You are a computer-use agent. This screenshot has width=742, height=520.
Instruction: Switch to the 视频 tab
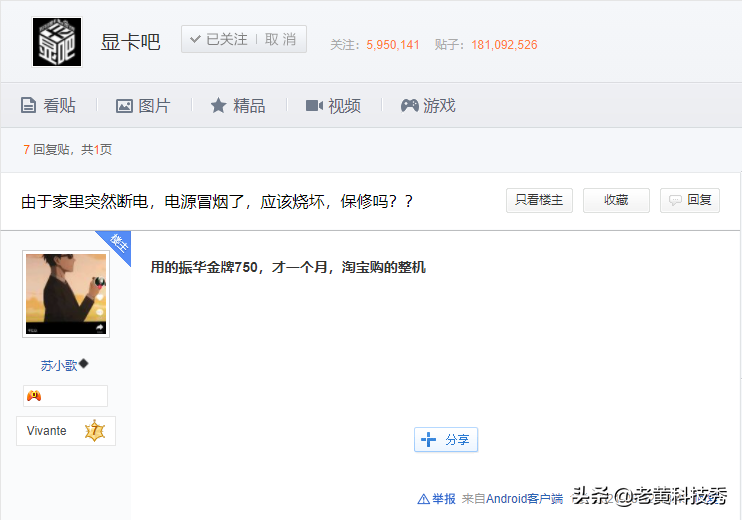pyautogui.click(x=333, y=105)
